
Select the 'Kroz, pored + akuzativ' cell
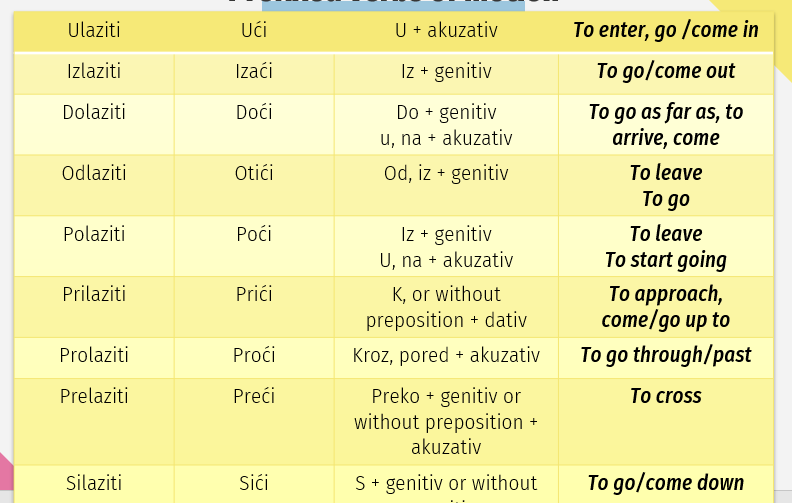click(446, 358)
